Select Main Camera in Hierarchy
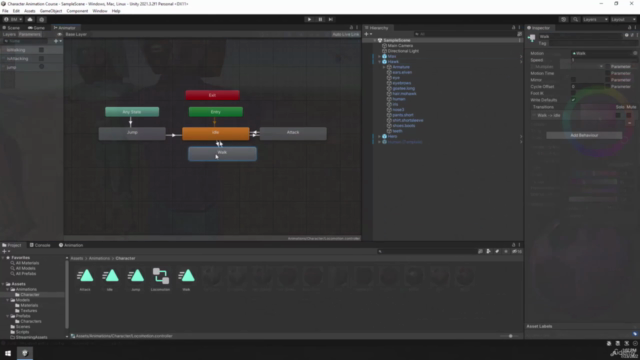640x360 pixels. point(400,46)
